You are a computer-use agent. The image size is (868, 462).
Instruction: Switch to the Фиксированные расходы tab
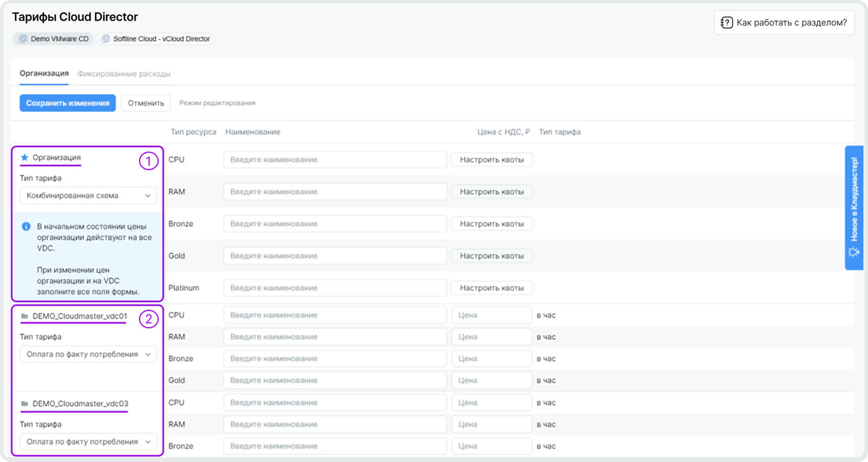click(124, 74)
